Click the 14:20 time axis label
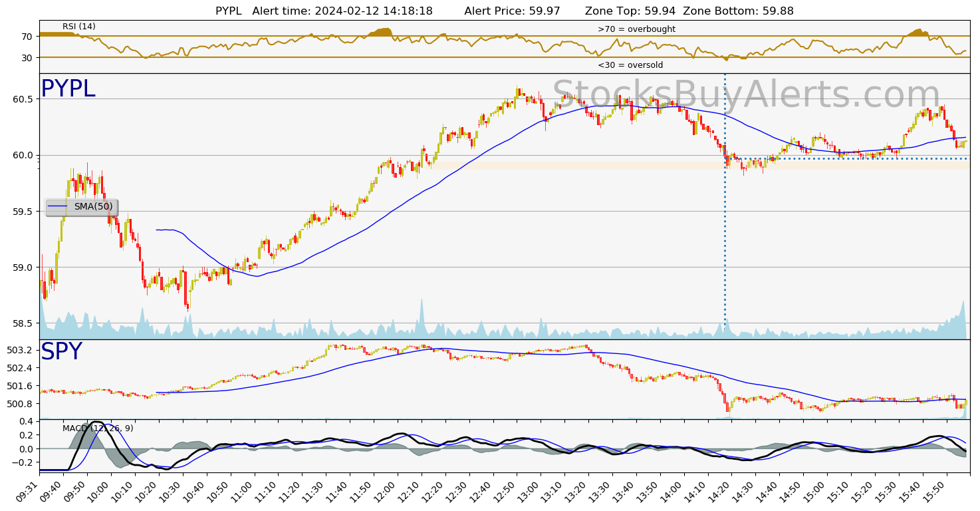The height and width of the screenshot is (511, 980). coord(721,491)
